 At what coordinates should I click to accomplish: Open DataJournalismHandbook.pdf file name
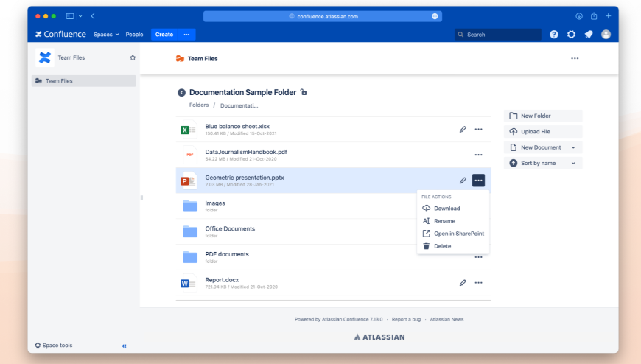(245, 152)
